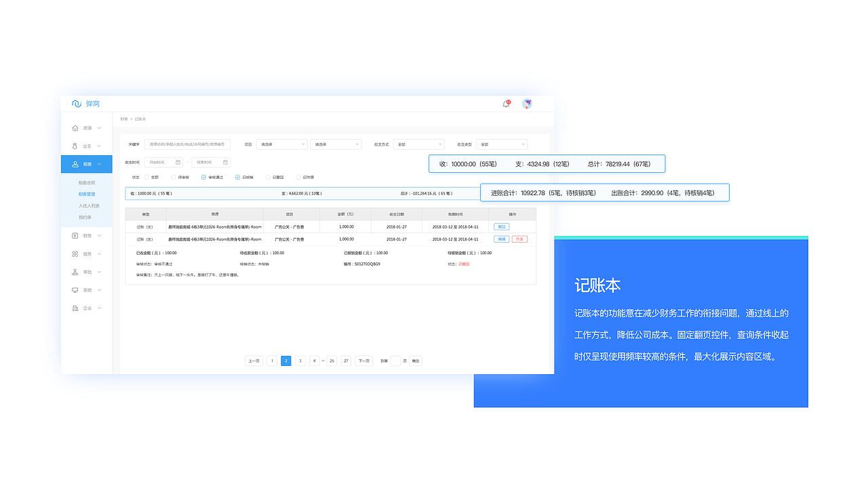Click the red 已撤回 status text
This screenshot has width=868, height=488.
[x=464, y=264]
